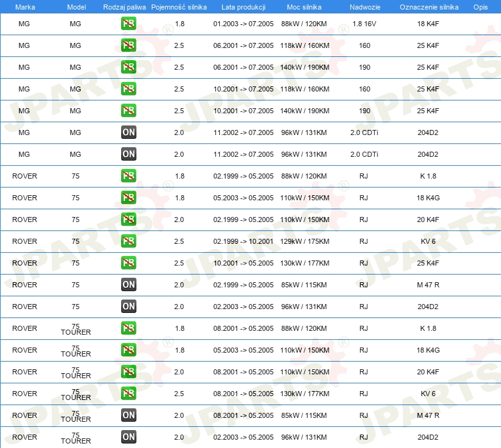Select the 02.2003 -> 05.2005 cell in 75 Tourer row
This screenshot has width=501, height=448.
tap(243, 437)
